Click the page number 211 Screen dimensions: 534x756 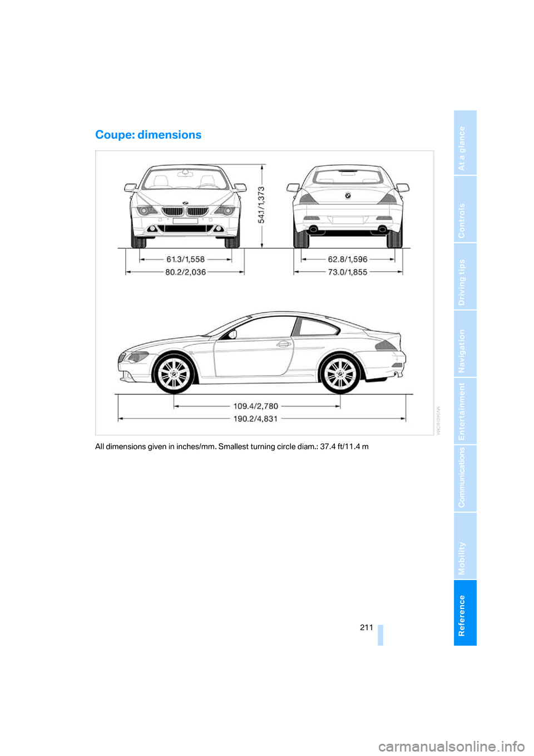pos(367,627)
